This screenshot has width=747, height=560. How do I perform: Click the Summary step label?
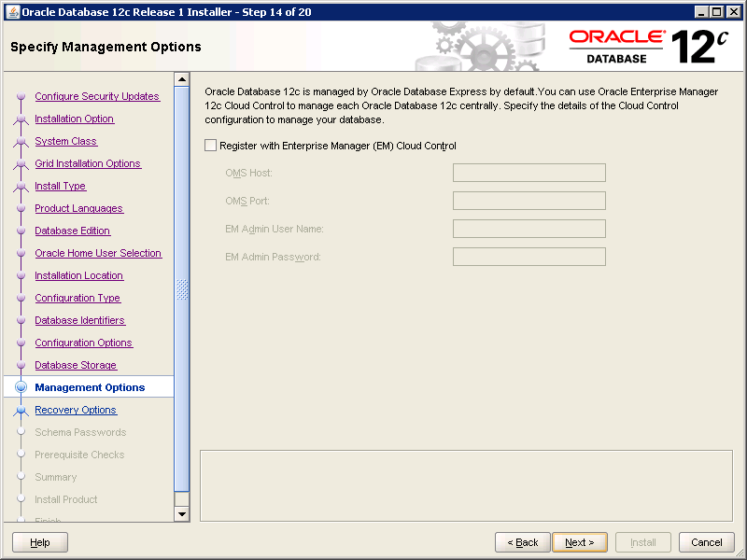point(56,477)
